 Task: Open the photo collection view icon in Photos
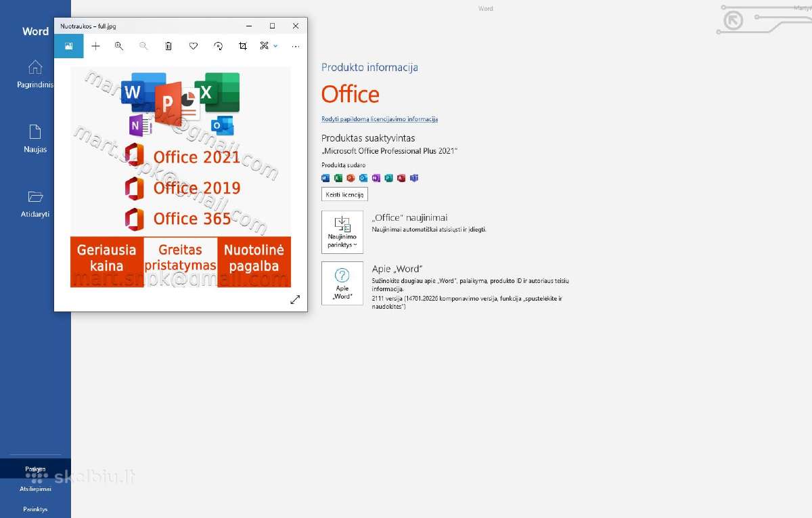[x=68, y=46]
